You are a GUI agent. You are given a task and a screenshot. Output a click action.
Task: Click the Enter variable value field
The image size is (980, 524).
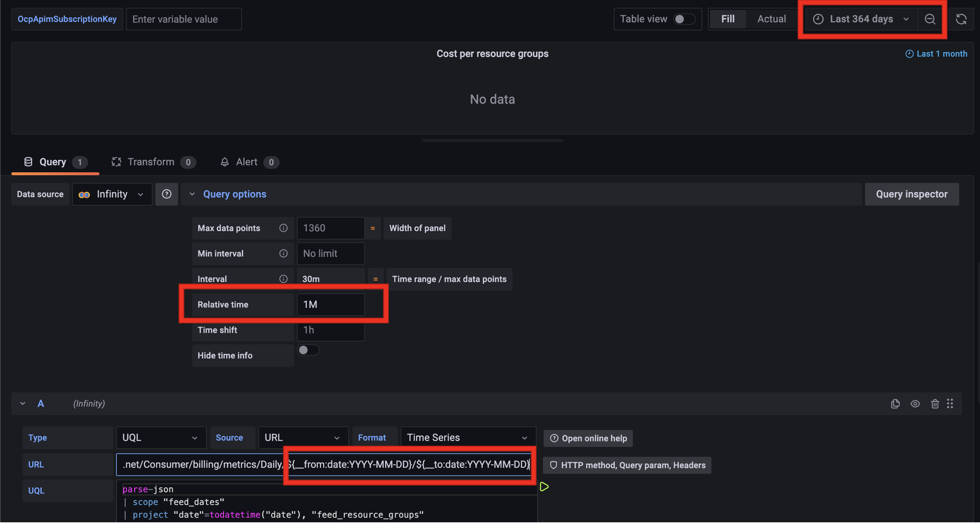tap(184, 19)
